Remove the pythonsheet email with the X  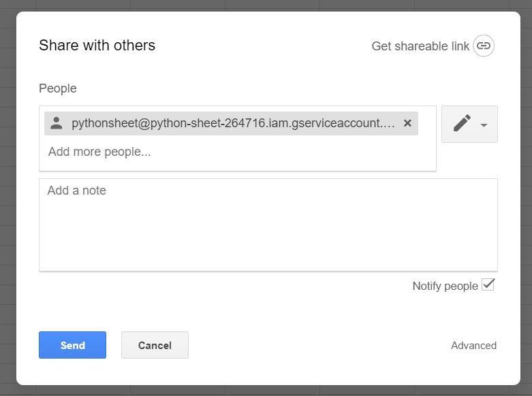pyautogui.click(x=407, y=123)
